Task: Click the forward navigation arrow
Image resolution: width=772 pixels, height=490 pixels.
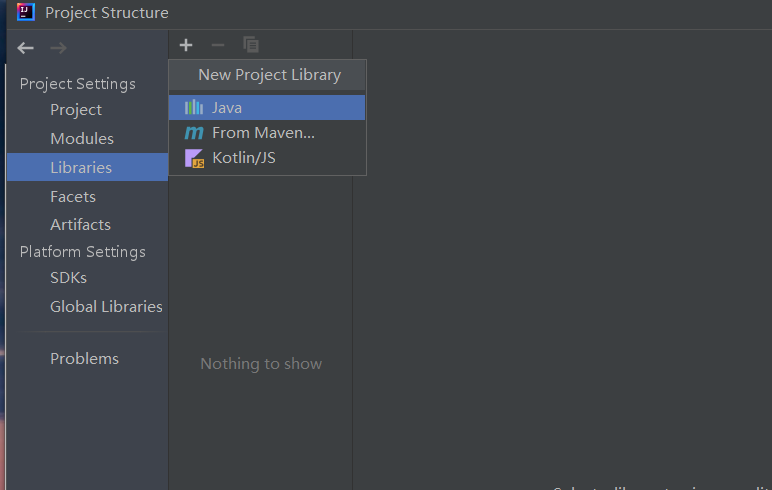Action: [x=59, y=48]
